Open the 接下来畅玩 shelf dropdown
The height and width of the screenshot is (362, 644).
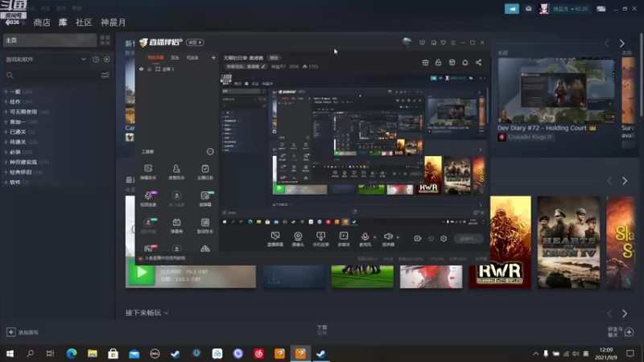tap(147, 313)
